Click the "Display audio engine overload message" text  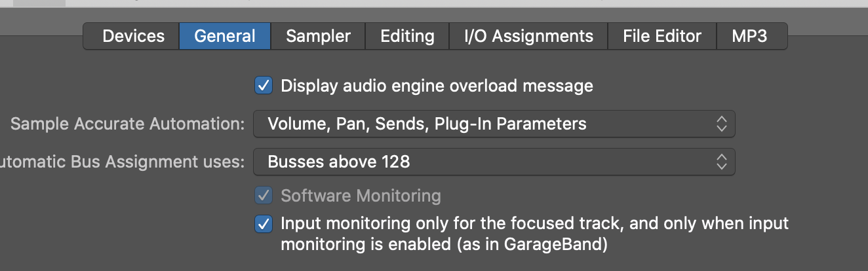point(437,86)
